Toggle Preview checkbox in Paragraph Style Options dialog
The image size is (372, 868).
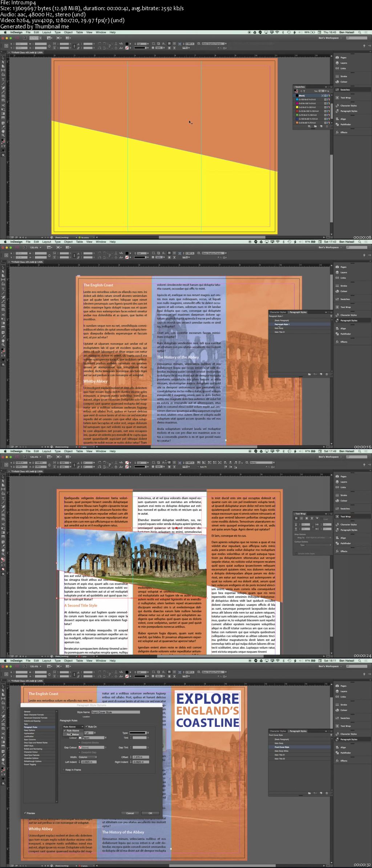25,813
